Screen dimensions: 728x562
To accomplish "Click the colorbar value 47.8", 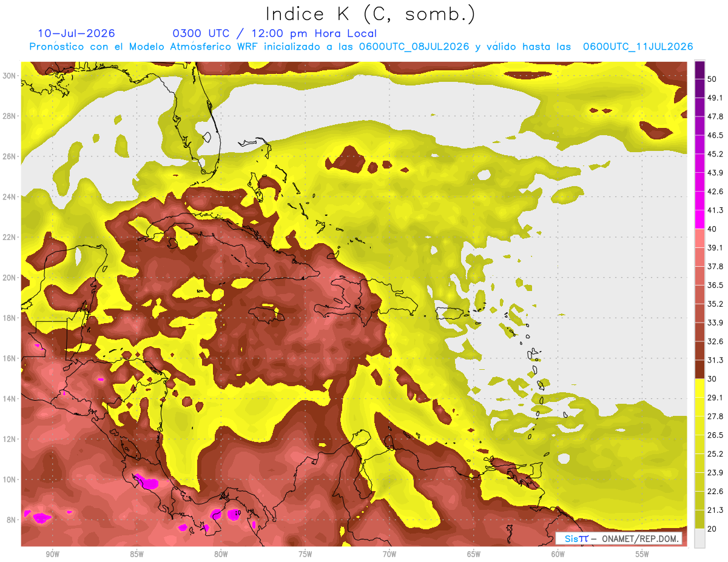I will (x=715, y=116).
